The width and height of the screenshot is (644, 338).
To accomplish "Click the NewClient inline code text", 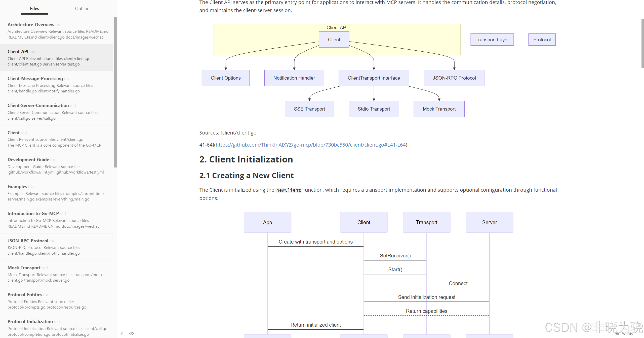I will [288, 190].
